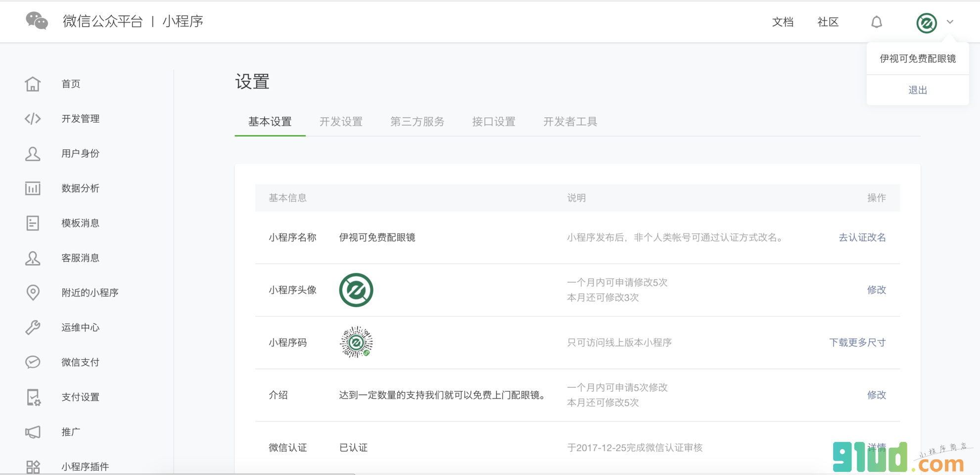This screenshot has height=475, width=980.
Task: Go to 用户身份 page
Action: coord(81,154)
